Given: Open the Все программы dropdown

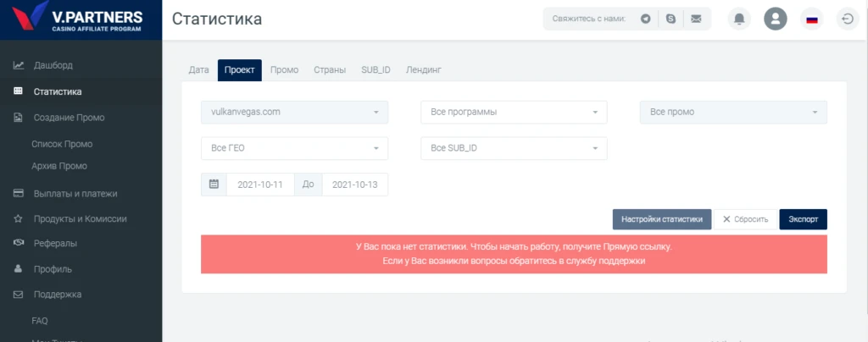Looking at the screenshot, I should (514, 112).
